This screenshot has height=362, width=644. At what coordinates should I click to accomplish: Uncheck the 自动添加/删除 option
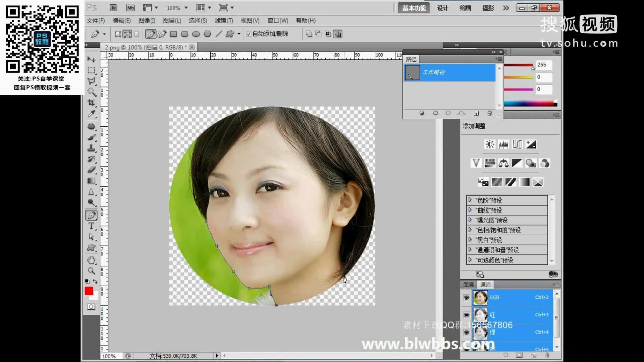point(249,34)
